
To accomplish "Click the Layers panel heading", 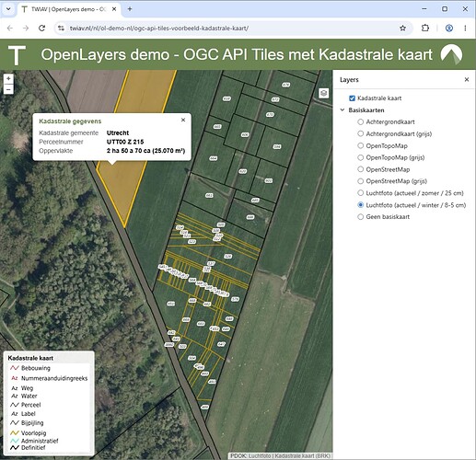I will pos(349,80).
